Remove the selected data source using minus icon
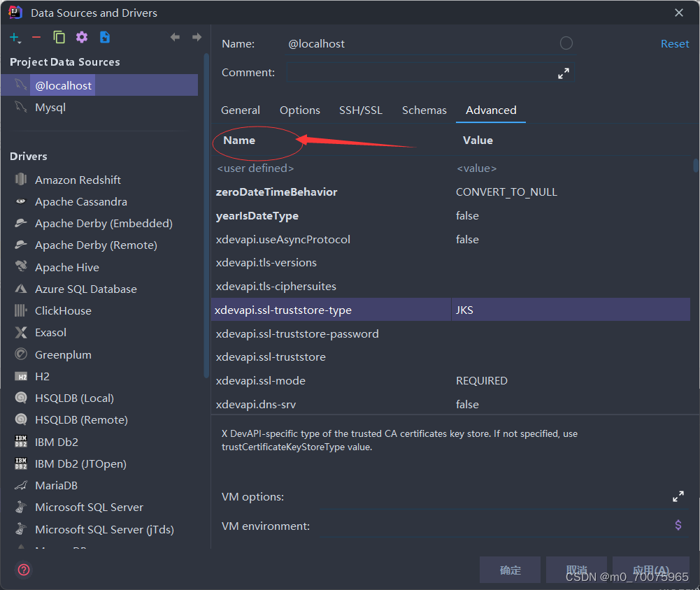This screenshot has height=590, width=700. click(x=36, y=37)
